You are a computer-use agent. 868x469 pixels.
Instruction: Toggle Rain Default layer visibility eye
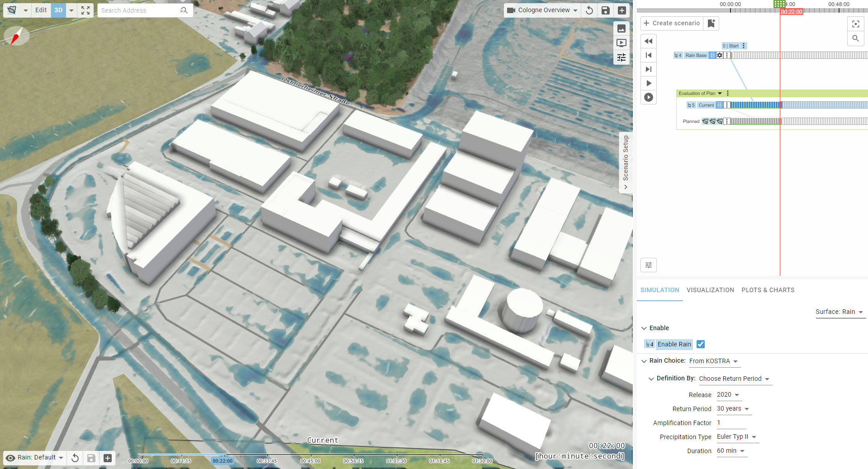click(10, 458)
